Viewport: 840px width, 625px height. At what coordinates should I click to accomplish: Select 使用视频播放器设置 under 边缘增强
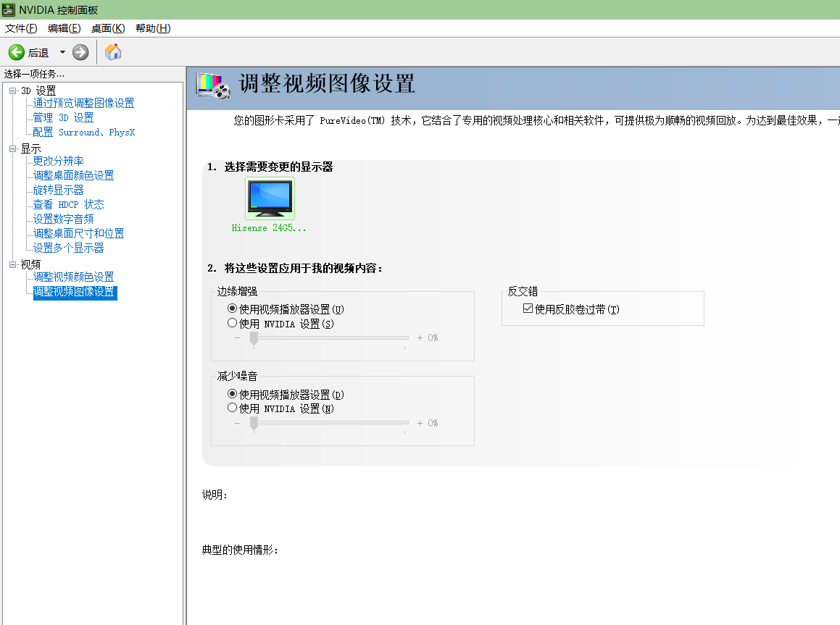[233, 309]
